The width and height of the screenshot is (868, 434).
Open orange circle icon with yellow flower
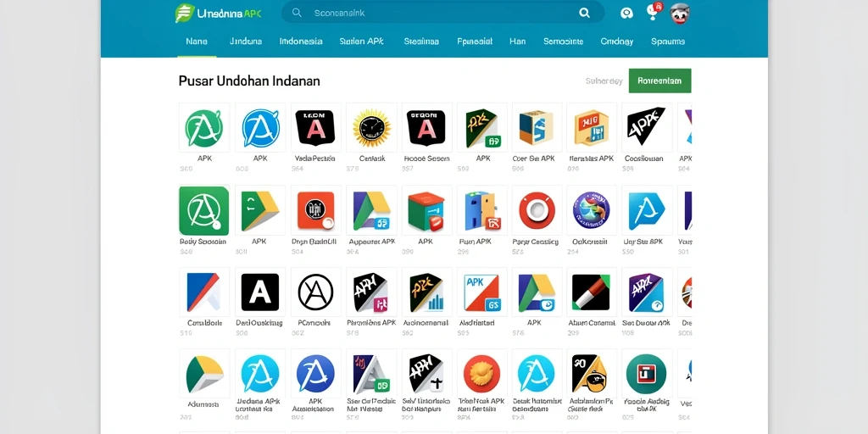482,374
